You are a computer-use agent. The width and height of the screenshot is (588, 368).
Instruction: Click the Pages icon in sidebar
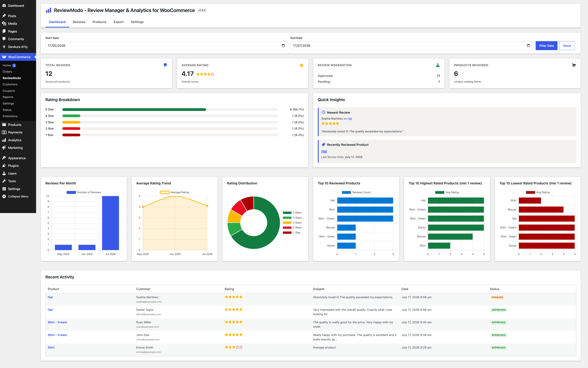pos(4,31)
